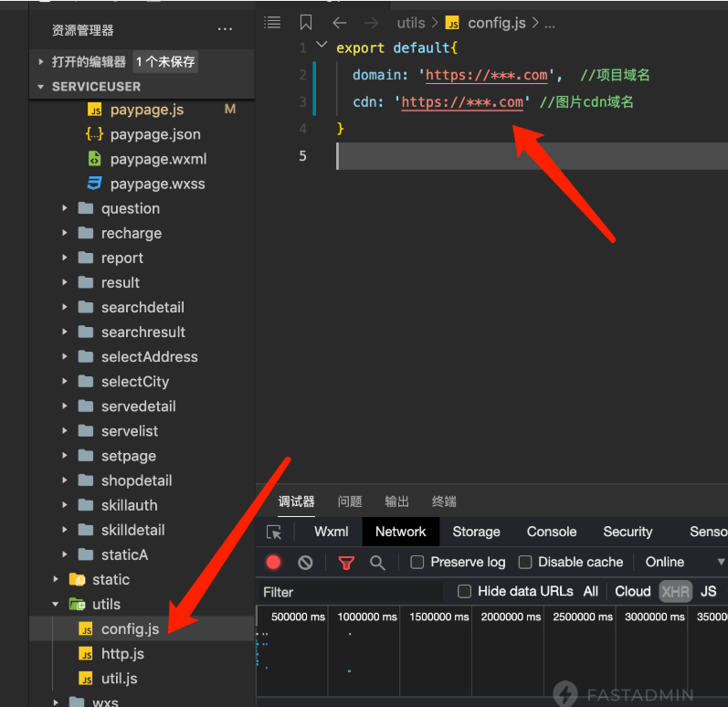This screenshot has width=728, height=707.
Task: Open http.js in the file tree
Action: (122, 653)
